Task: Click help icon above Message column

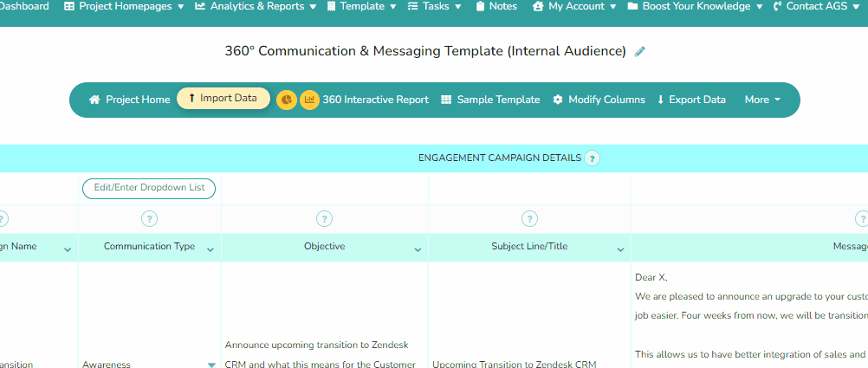Action: 862,218
